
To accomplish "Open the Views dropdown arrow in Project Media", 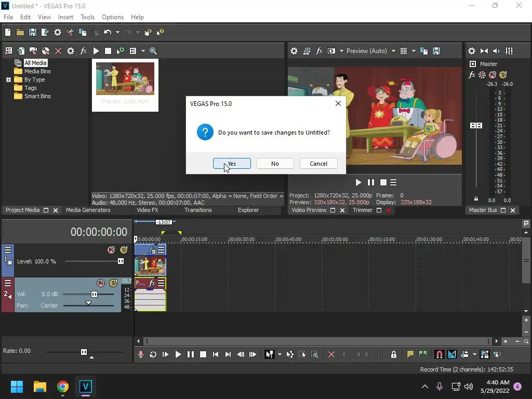I will tap(143, 51).
